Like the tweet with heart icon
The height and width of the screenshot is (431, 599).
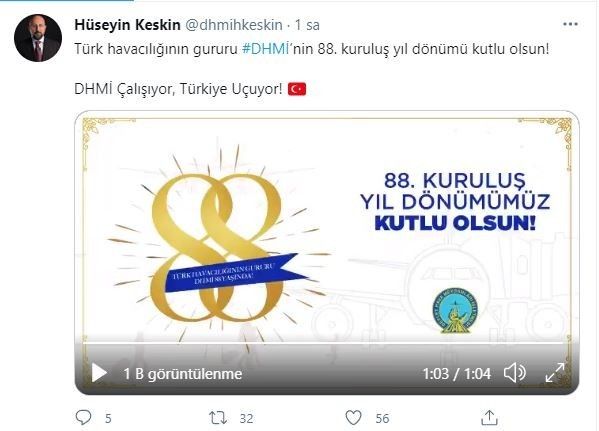pyautogui.click(x=353, y=418)
